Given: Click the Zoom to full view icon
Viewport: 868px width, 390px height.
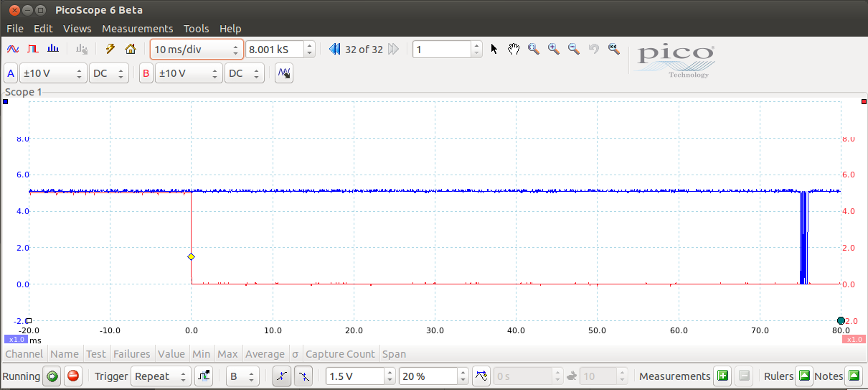Looking at the screenshot, I should pyautogui.click(x=613, y=49).
